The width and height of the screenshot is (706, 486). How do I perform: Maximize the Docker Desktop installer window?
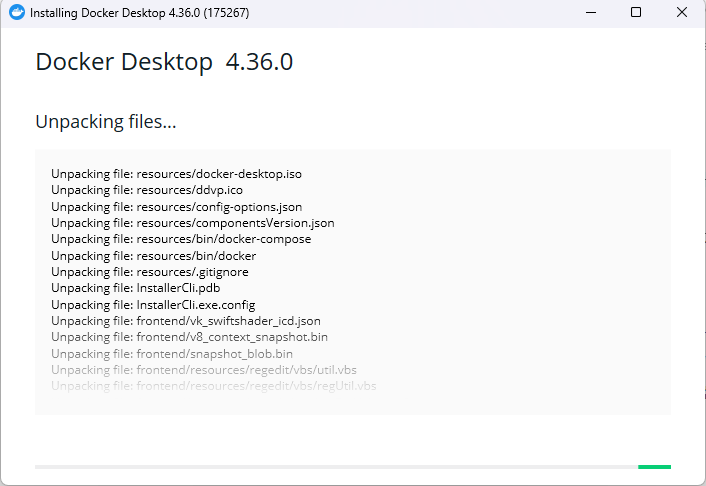point(636,12)
